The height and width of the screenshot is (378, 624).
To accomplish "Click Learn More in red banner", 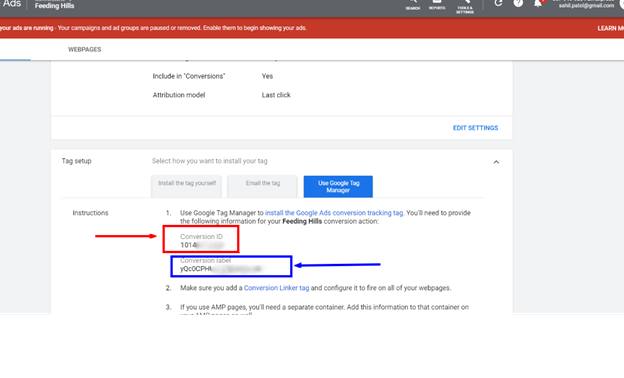I will click(x=611, y=28).
